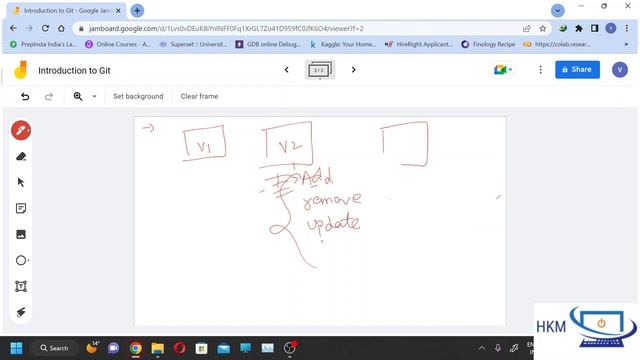Toggle the browser side panel
This screenshot has height=360, width=640.
(594, 28)
